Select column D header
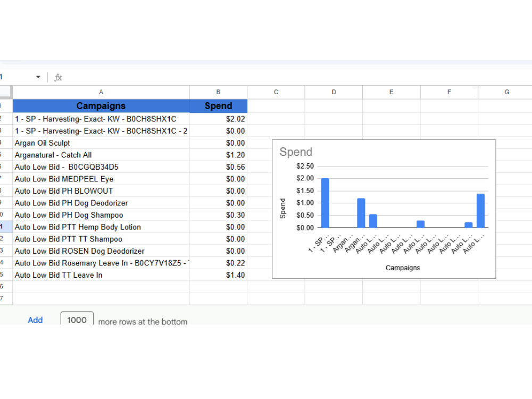 (334, 92)
